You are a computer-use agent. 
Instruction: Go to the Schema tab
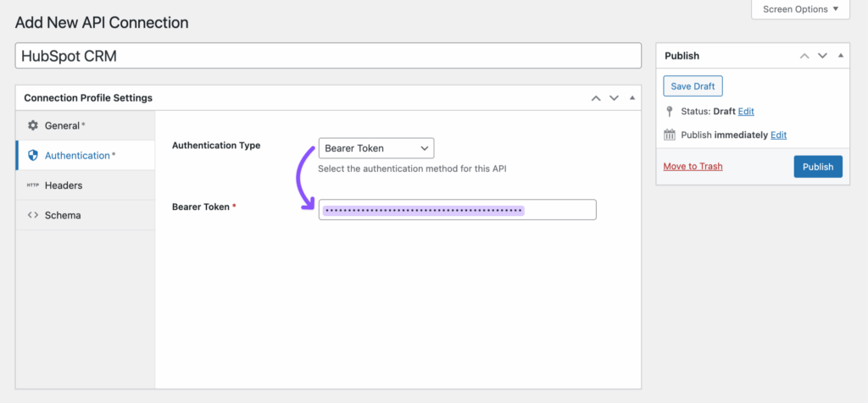pos(86,215)
